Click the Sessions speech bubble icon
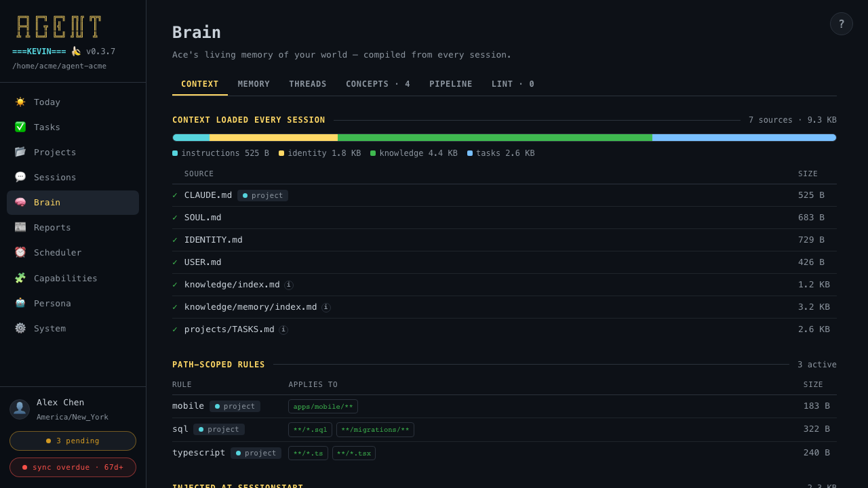 20,177
